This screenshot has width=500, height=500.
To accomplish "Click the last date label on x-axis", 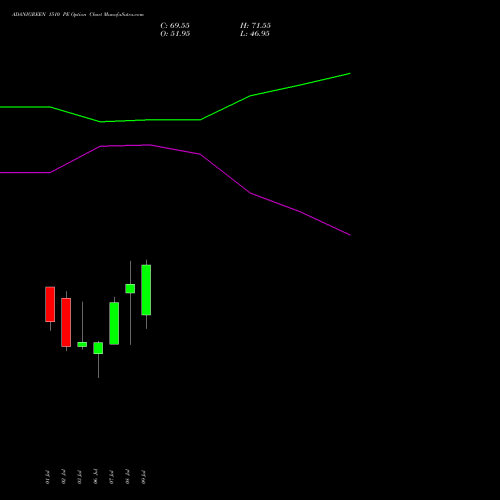I will point(143,477).
